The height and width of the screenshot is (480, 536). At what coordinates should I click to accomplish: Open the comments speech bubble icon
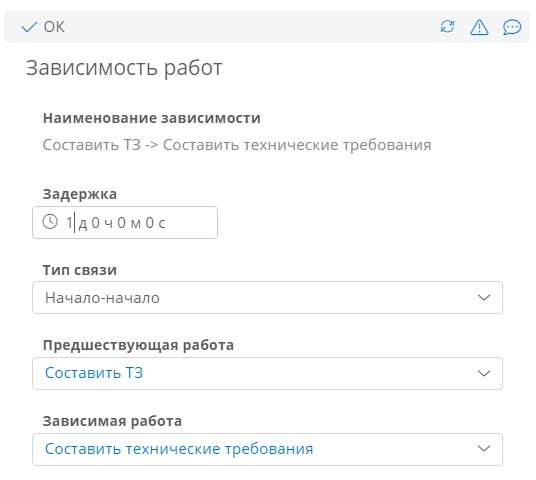coord(512,27)
